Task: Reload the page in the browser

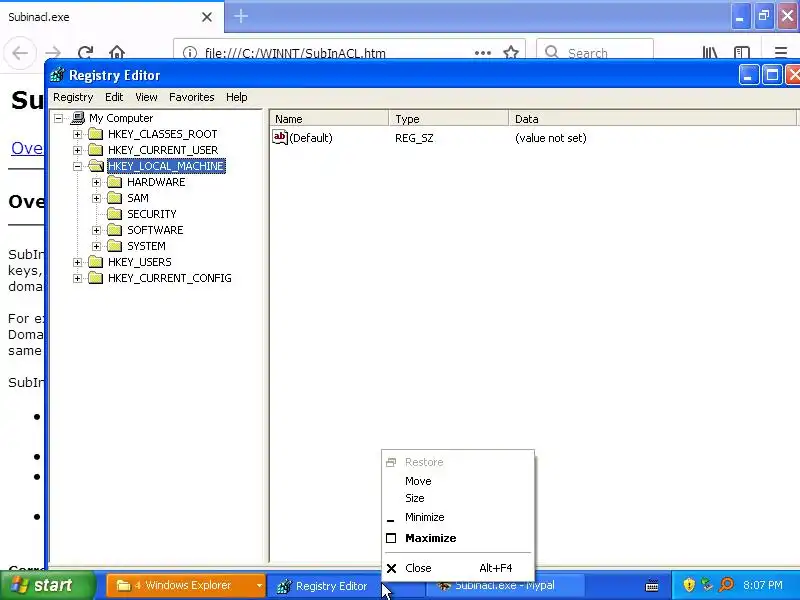Action: pos(85,53)
